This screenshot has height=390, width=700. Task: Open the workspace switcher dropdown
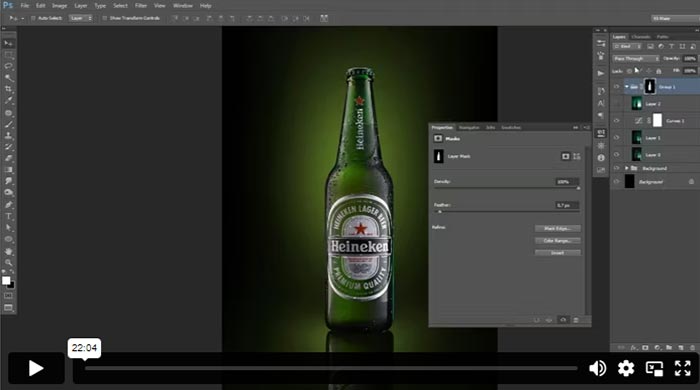click(x=675, y=18)
